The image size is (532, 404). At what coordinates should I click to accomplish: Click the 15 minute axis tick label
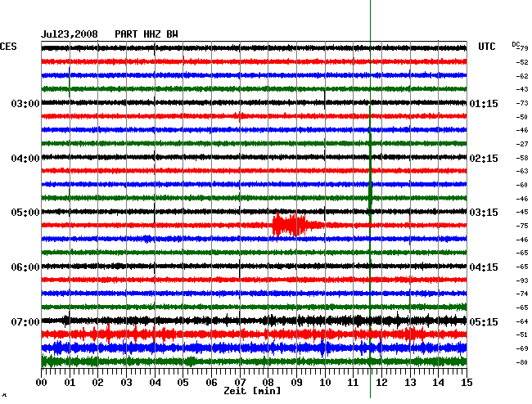466,383
